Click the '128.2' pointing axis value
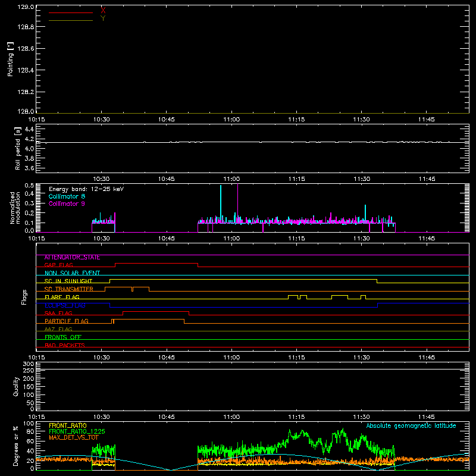This screenshot has width=476, height=476. coord(26,92)
